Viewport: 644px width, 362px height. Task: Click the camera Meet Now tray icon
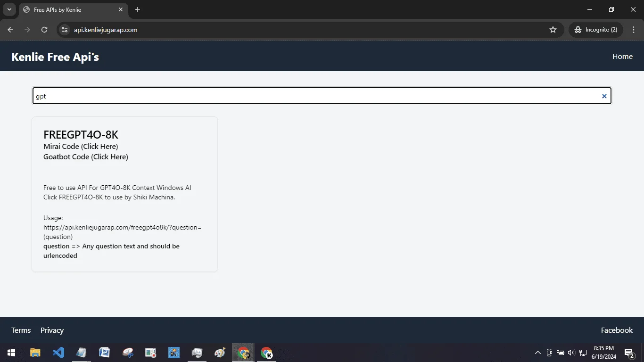click(549, 353)
